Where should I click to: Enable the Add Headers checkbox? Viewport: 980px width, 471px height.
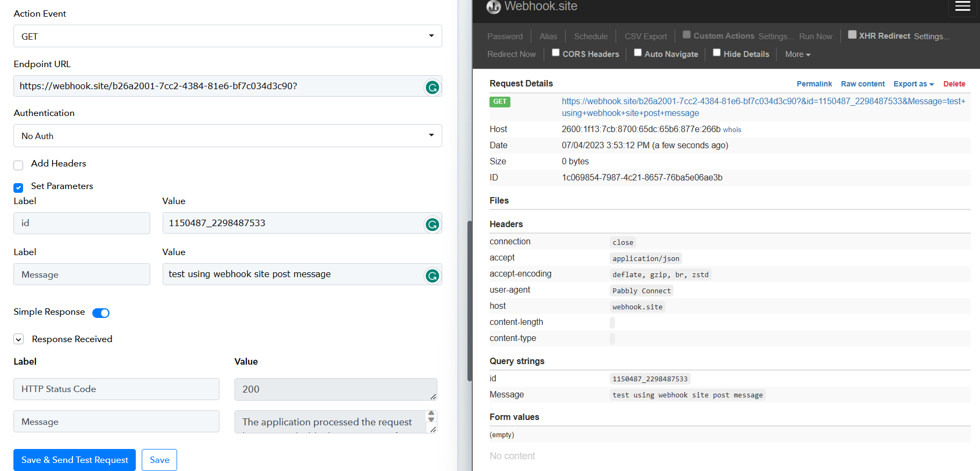click(19, 165)
